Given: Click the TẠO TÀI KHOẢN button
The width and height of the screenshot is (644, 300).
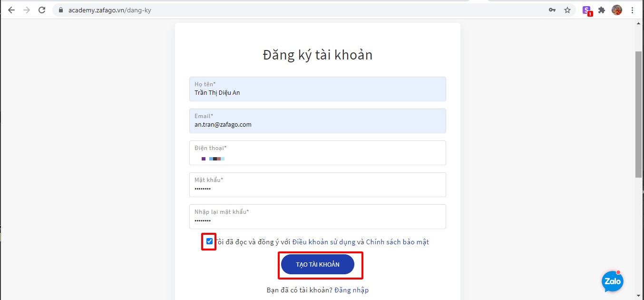Looking at the screenshot, I should 318,264.
